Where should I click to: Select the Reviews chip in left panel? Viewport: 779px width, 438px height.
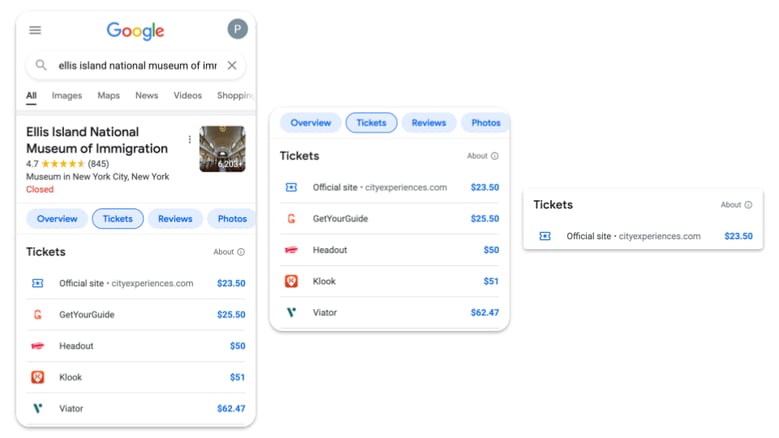point(175,218)
